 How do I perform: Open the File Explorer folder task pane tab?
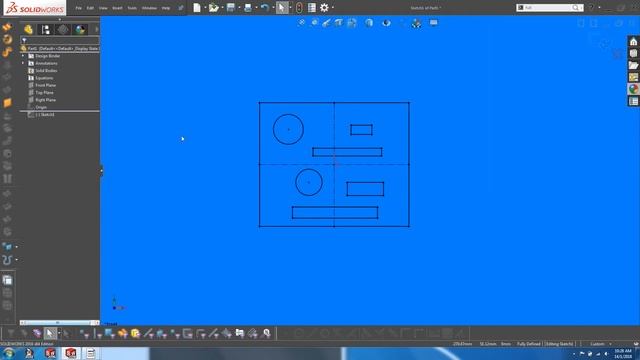(x=633, y=65)
